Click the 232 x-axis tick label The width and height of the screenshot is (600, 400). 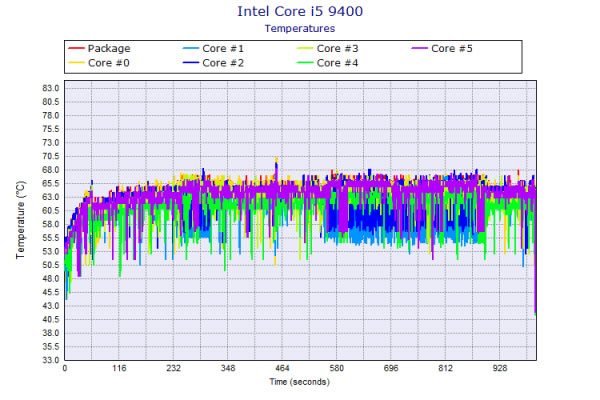[x=173, y=368]
